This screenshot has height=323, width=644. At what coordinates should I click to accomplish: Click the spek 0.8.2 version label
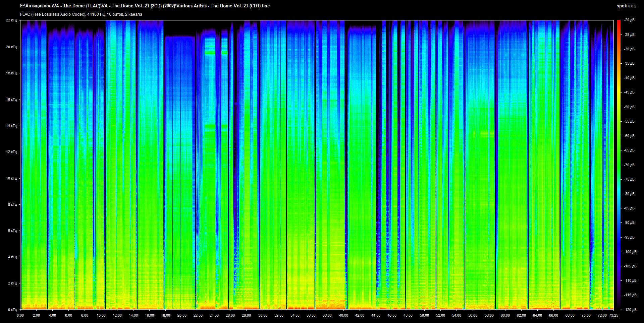pyautogui.click(x=626, y=6)
